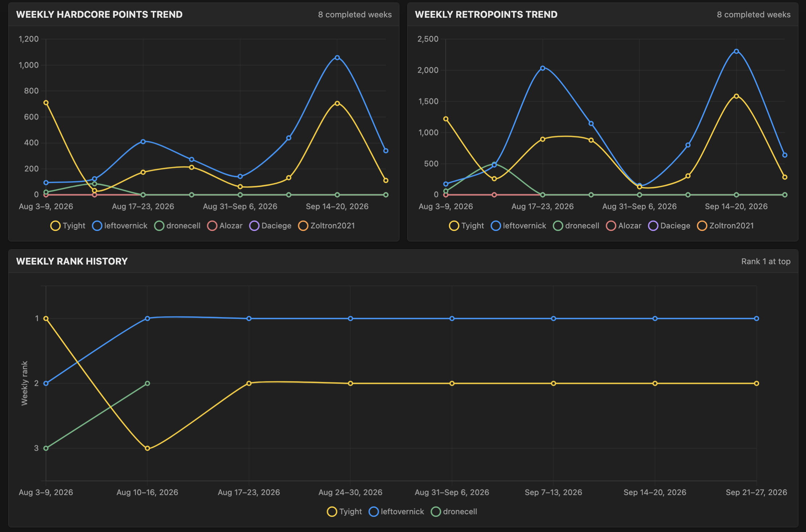Toggle Zoltron2021 in Hardcore Points legend
This screenshot has width=806, height=532.
(x=327, y=226)
